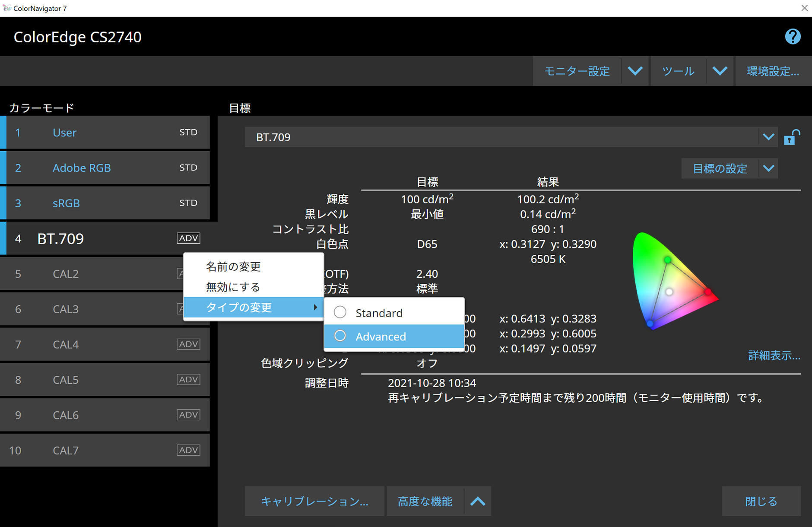
Task: Select color mode 2 Adobe RGB
Action: [105, 168]
